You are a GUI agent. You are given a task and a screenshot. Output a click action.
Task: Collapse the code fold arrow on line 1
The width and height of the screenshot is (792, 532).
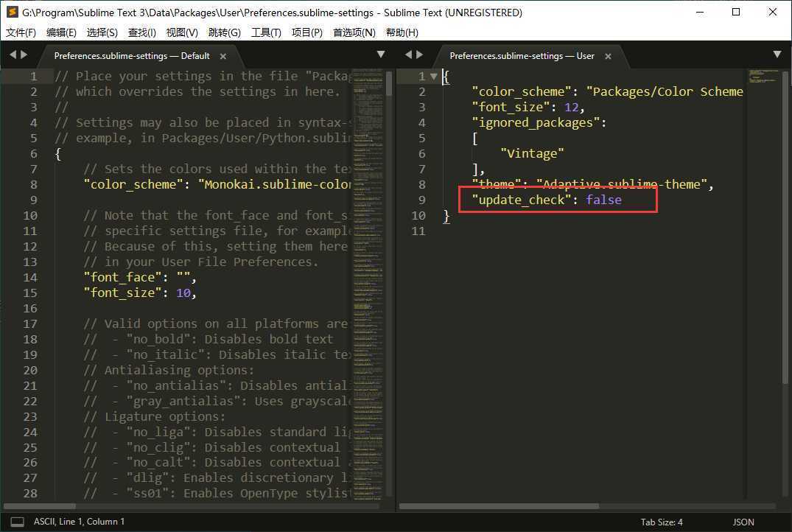(433, 77)
